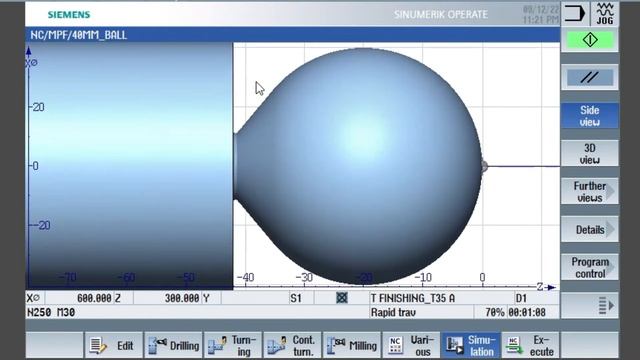Start simulation with the green start button
Image resolution: width=640 pixels, height=360 pixels.
(590, 40)
